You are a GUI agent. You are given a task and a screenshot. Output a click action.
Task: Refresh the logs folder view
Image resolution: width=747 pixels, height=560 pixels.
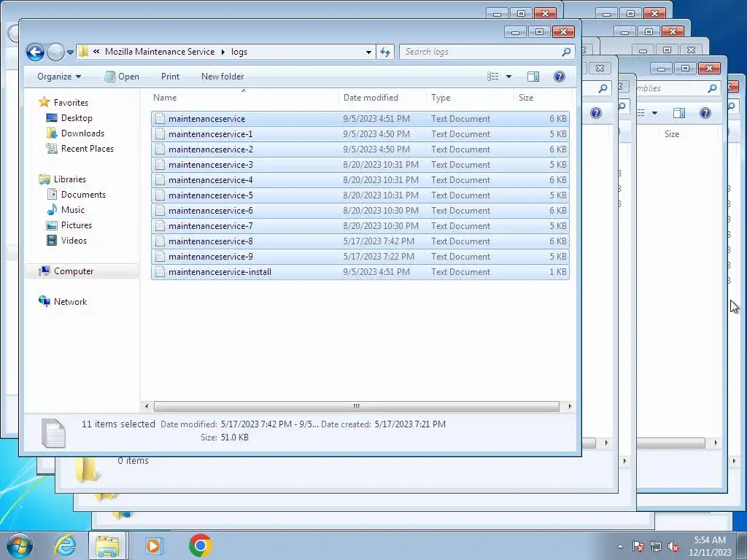385,52
